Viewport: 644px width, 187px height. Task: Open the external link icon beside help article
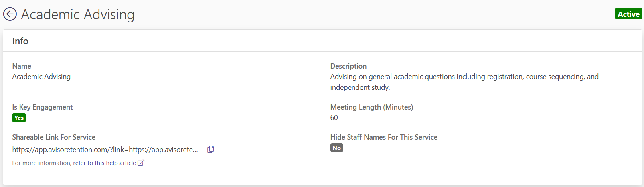point(141,163)
